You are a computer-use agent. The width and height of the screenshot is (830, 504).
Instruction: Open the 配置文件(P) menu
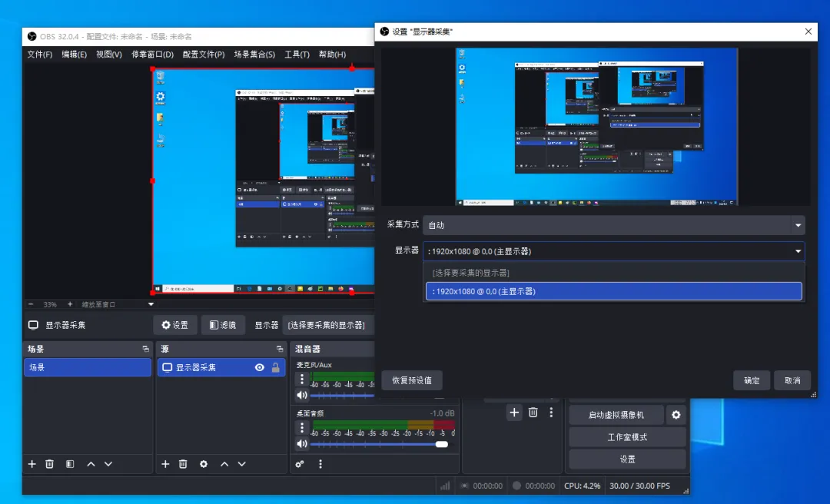click(x=203, y=54)
